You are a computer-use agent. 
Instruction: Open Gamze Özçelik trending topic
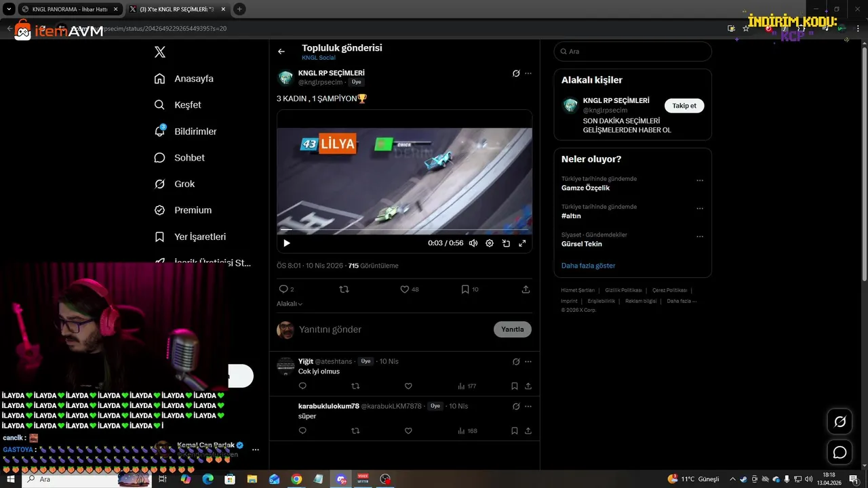pos(586,188)
